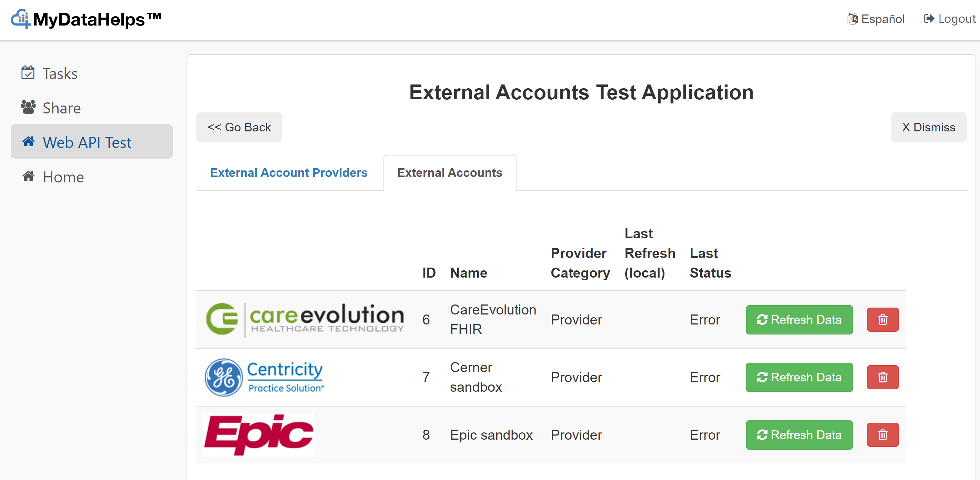The height and width of the screenshot is (480, 980).
Task: Refresh data for Cerner sandbox
Action: tap(799, 377)
